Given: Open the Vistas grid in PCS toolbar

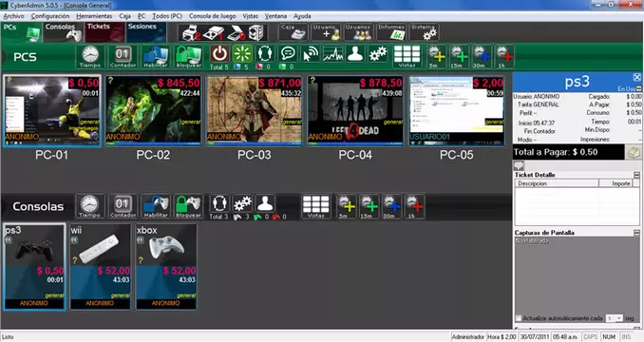Looking at the screenshot, I should point(407,56).
